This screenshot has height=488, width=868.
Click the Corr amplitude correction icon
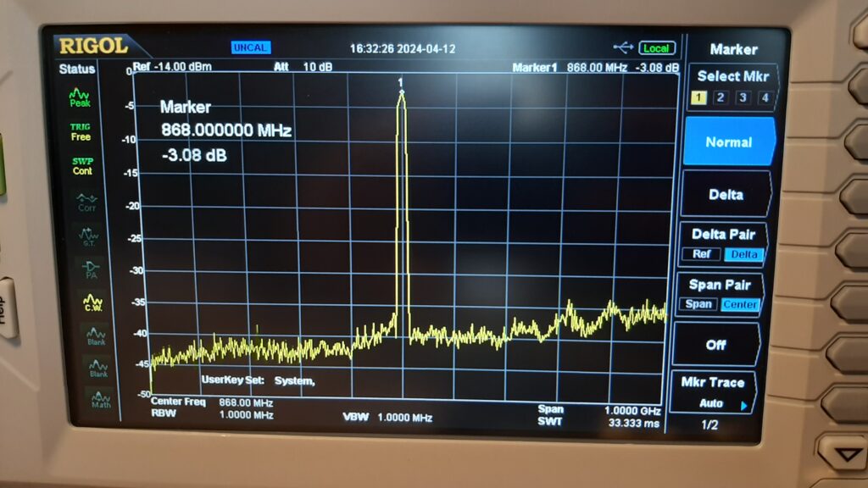[86, 202]
